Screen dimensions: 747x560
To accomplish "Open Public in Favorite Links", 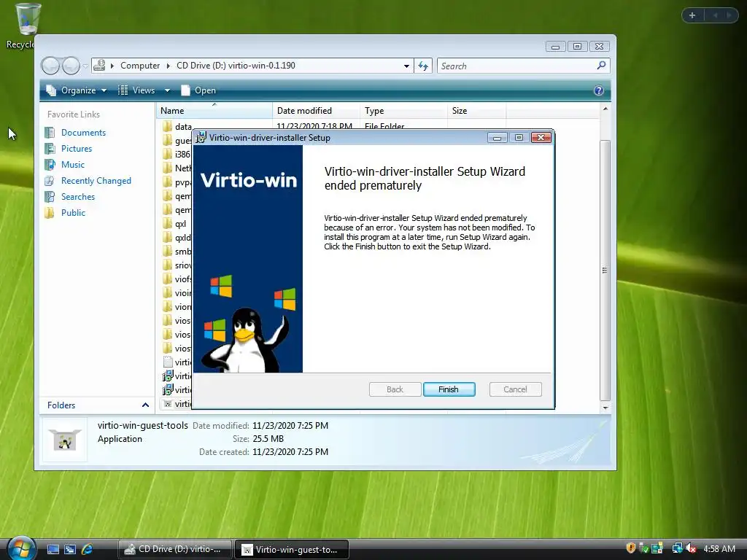I will 73,213.
